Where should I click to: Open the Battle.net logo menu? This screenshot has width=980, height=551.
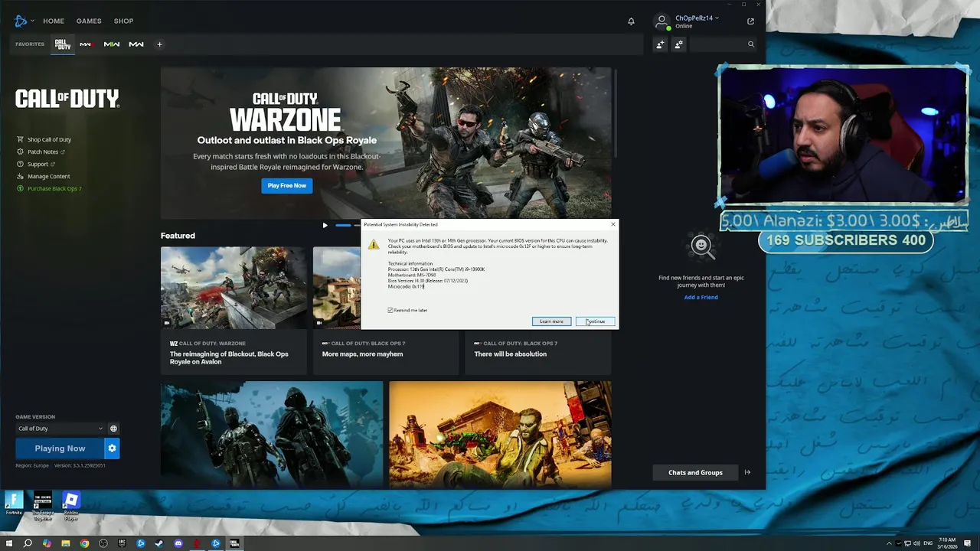[22, 21]
